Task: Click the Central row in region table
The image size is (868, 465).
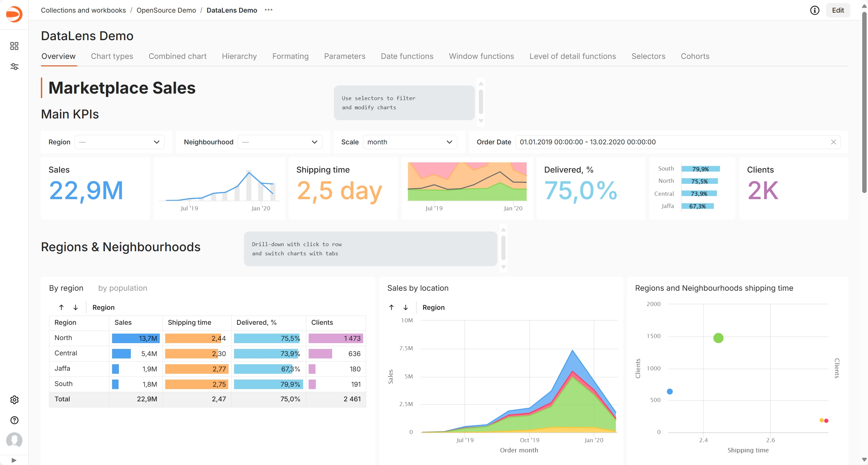Action: pyautogui.click(x=207, y=353)
